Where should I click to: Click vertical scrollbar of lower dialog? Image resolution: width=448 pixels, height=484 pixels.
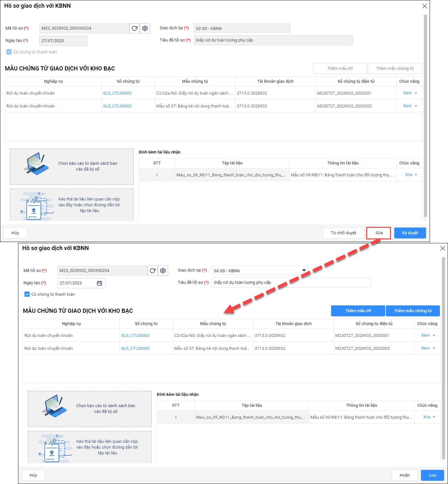[443, 358]
